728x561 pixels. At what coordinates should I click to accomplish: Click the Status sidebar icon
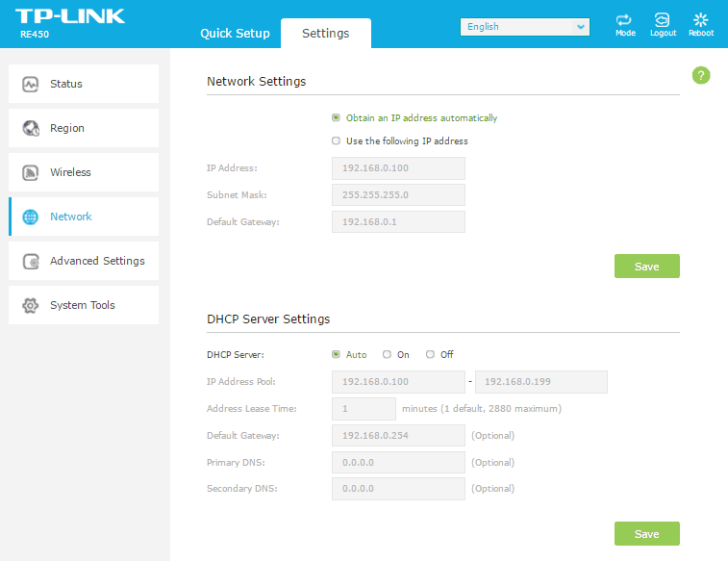pyautogui.click(x=31, y=84)
